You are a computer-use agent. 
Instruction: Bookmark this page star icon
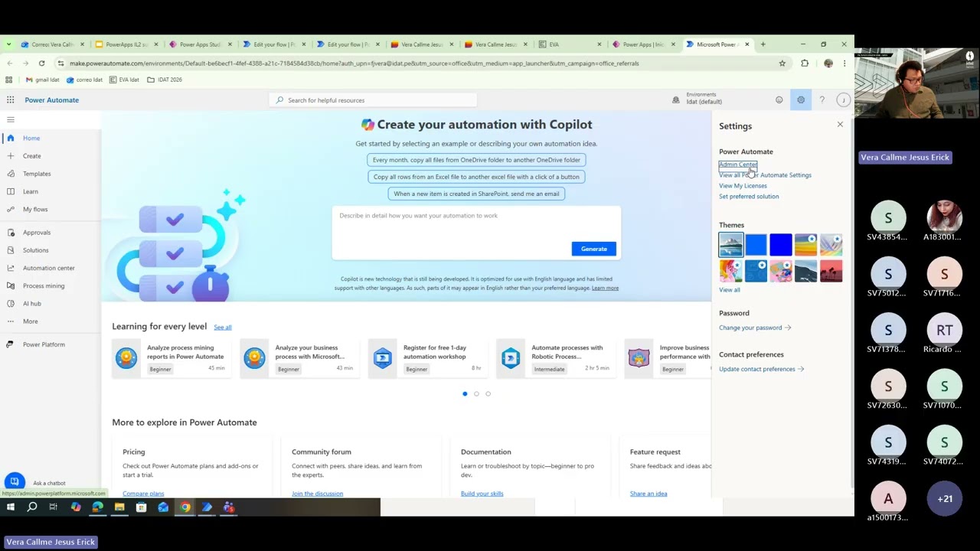point(782,64)
